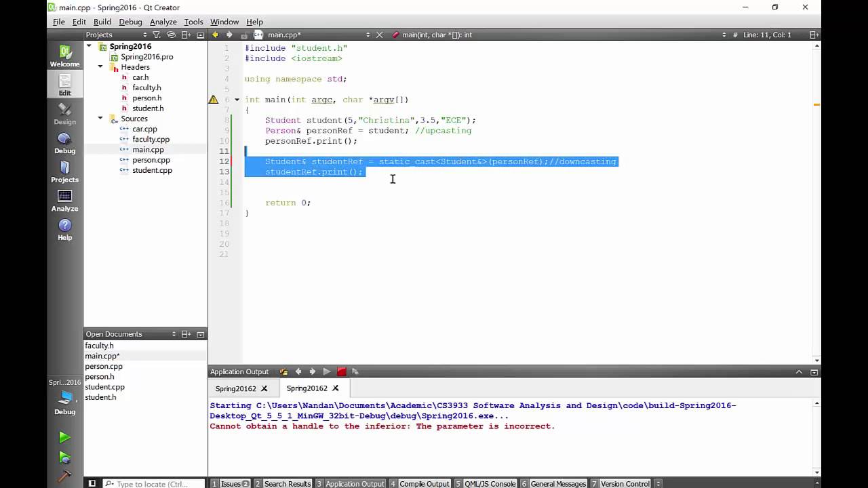This screenshot has height=488, width=868.
Task: Open the Analyze mode
Action: (64, 201)
